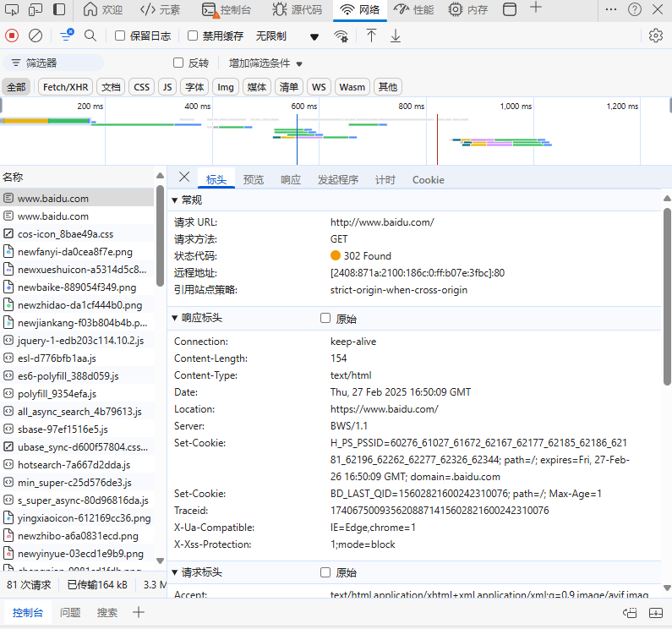Check the 反转 invert checkbox
This screenshot has height=629, width=672.
[178, 63]
